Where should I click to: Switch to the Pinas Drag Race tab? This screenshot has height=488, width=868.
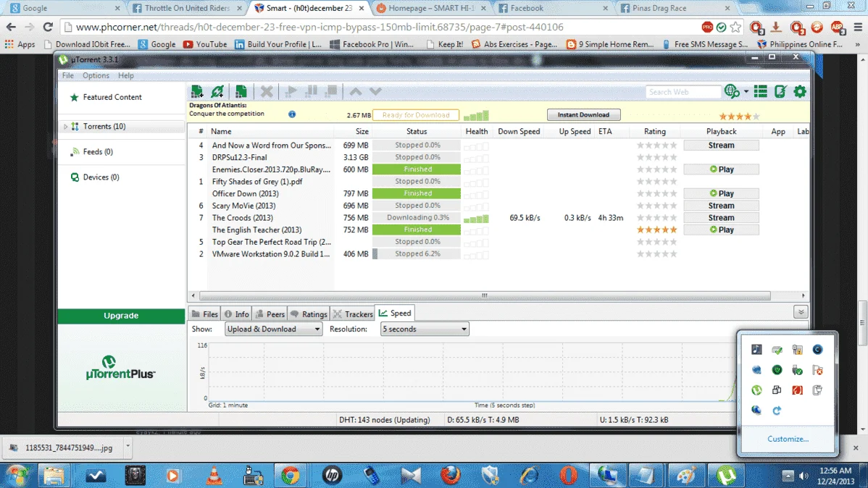point(675,8)
